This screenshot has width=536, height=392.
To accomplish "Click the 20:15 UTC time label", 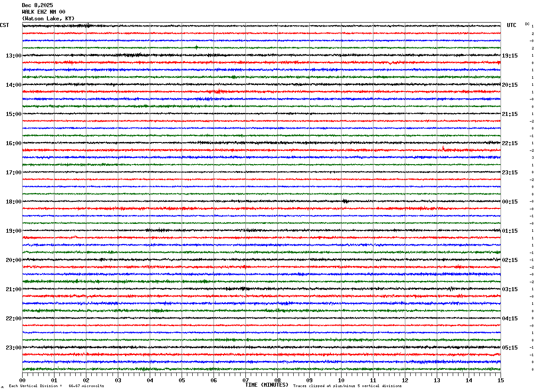I will (x=510, y=85).
